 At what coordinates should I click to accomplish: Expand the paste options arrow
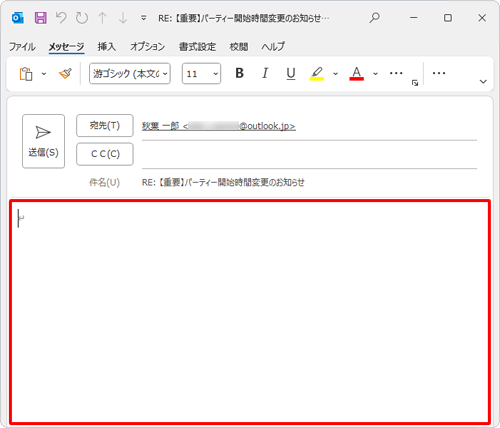[x=44, y=74]
